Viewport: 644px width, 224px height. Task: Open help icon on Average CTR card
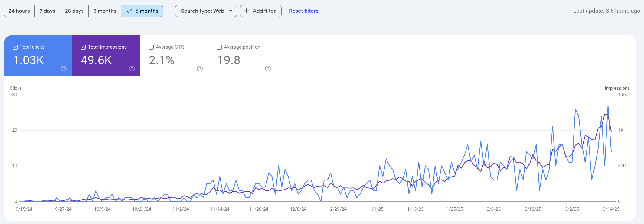[200, 69]
